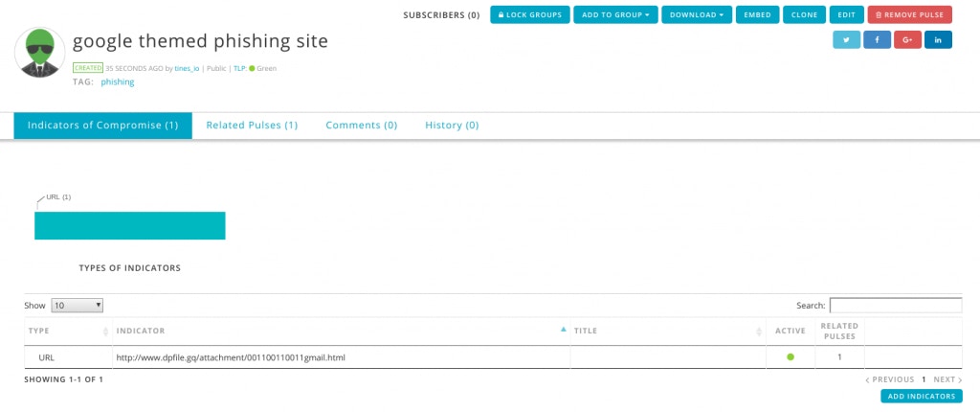
Task: Open the Add to Group dropdown
Action: [x=615, y=14]
